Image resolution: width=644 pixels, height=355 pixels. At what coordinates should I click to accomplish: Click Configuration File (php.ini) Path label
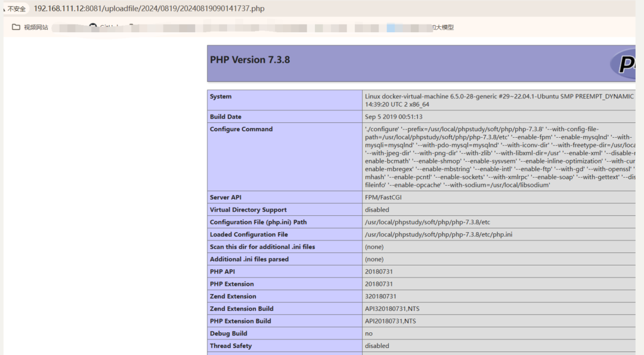tap(258, 222)
